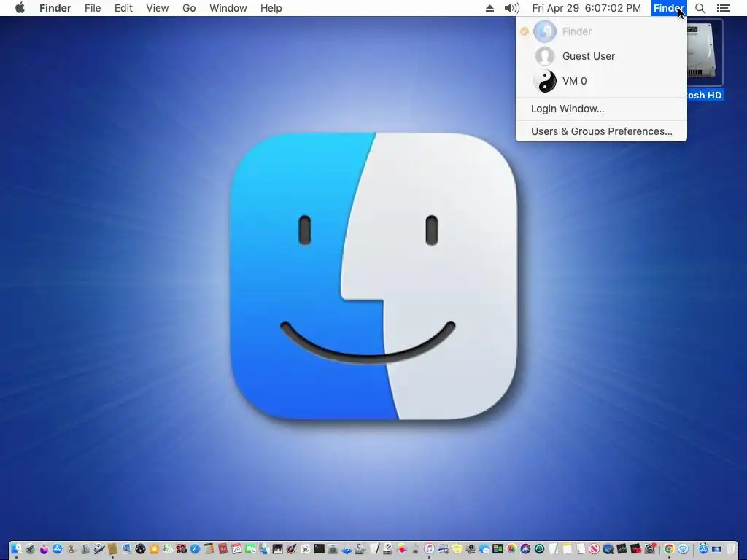Click the Finder icon in the Dock
Image resolution: width=747 pixels, height=560 pixels.
click(x=16, y=549)
